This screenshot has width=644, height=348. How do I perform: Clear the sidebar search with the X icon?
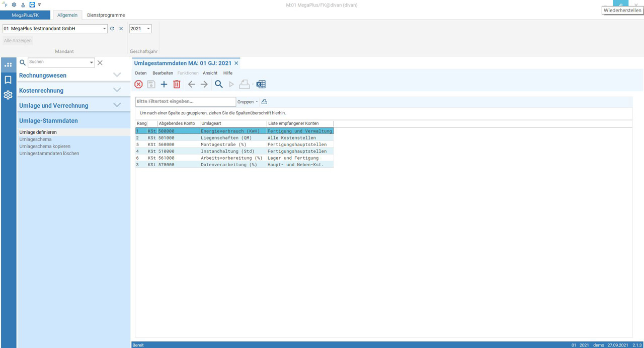coord(100,63)
